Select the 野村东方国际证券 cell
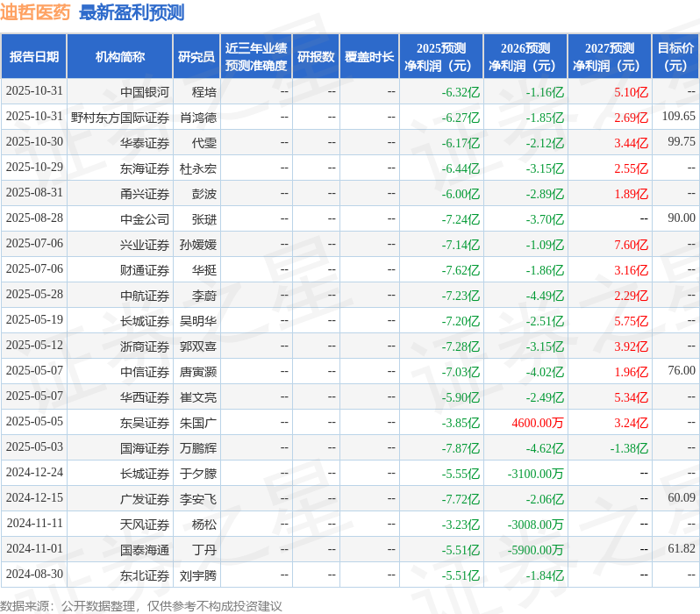This screenshot has height=614, width=700. pyautogui.click(x=120, y=118)
